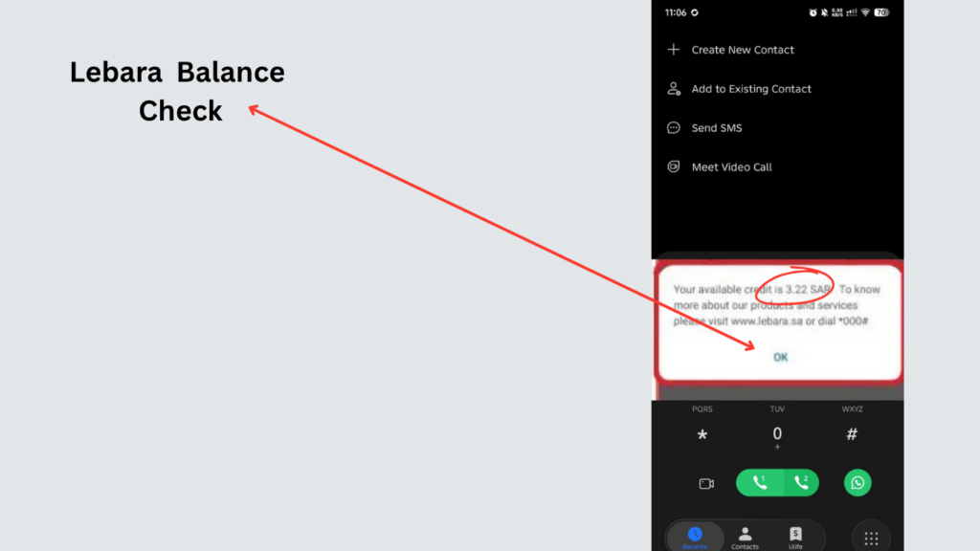The height and width of the screenshot is (551, 980).
Task: Tap the star key on dialpad
Action: pyautogui.click(x=702, y=435)
